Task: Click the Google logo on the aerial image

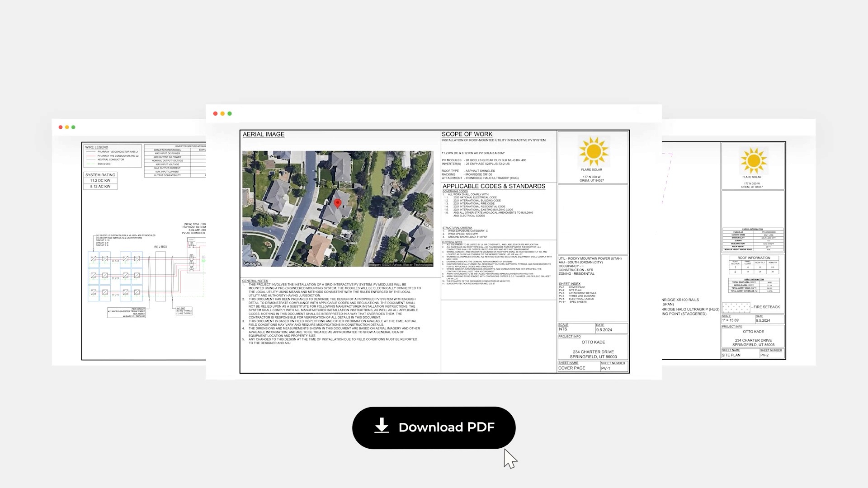Action: point(252,263)
